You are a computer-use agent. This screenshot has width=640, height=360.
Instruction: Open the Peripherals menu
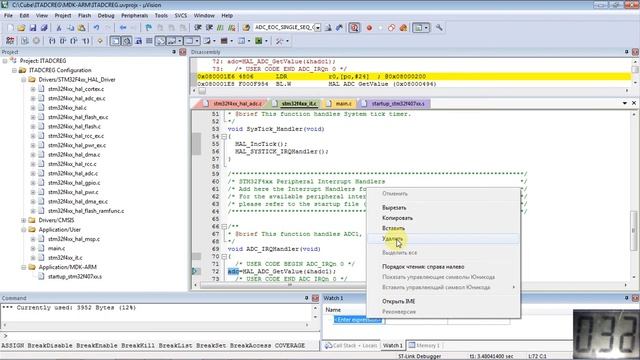[x=134, y=16]
